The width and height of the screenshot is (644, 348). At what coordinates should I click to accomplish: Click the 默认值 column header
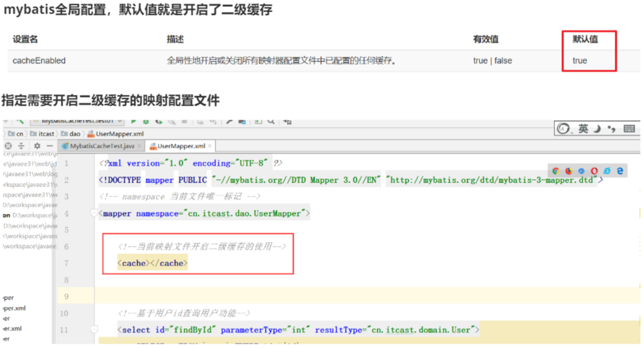[x=585, y=39]
